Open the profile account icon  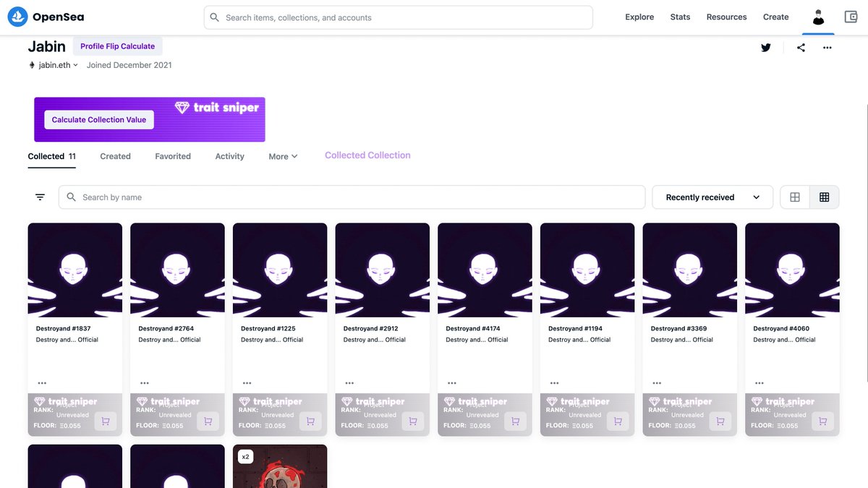point(818,17)
